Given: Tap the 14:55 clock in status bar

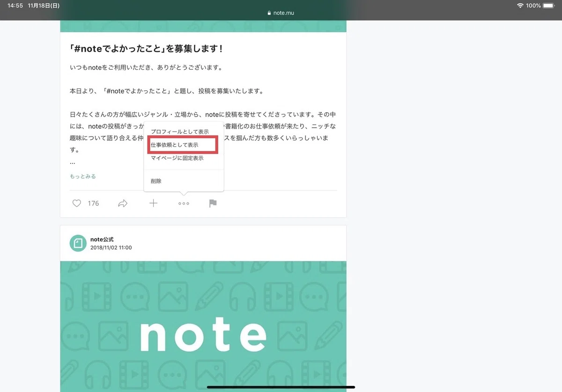Looking at the screenshot, I should (x=15, y=6).
